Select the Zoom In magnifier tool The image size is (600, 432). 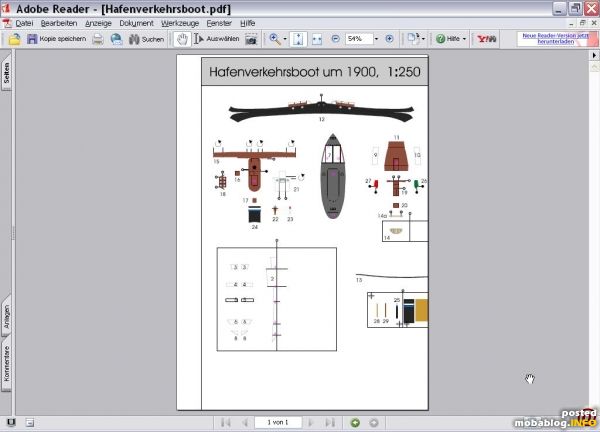click(275, 39)
